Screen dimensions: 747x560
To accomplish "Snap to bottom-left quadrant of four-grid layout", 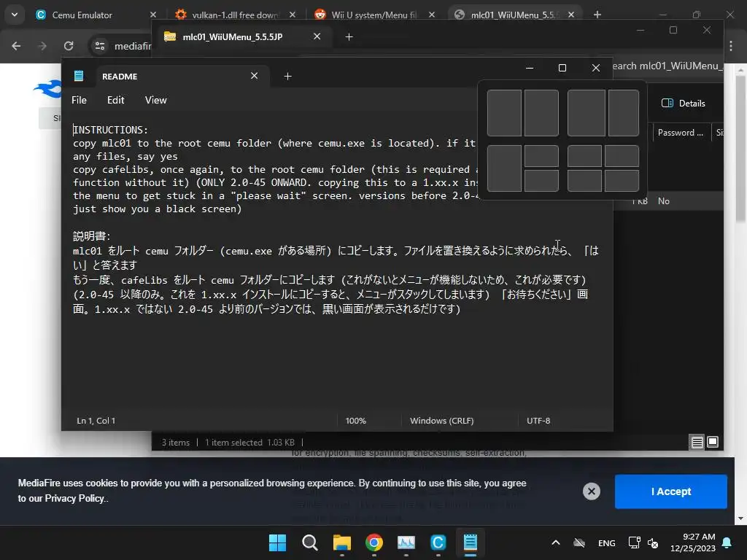I will (584, 181).
